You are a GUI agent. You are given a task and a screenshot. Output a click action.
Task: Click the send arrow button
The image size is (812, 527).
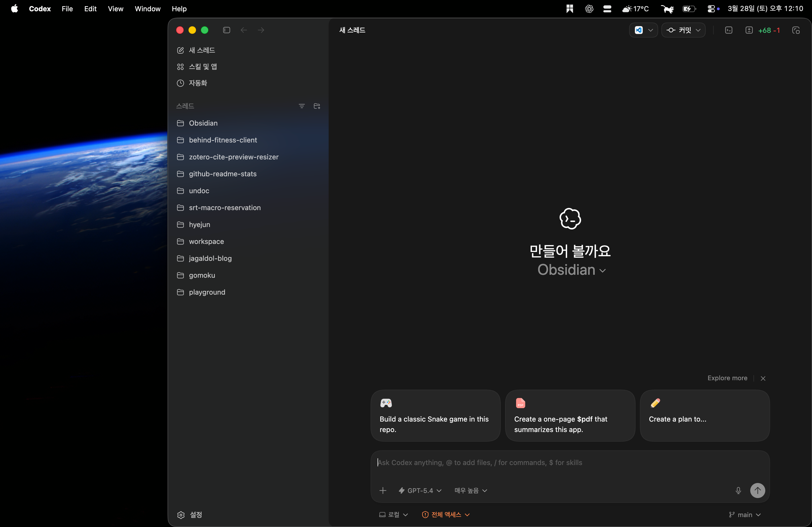[758, 491]
